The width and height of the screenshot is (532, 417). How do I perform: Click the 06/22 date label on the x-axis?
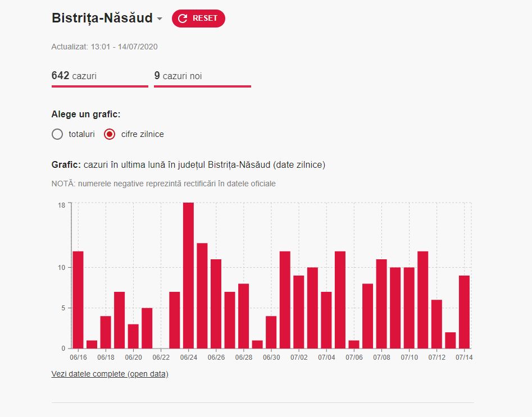coord(161,358)
